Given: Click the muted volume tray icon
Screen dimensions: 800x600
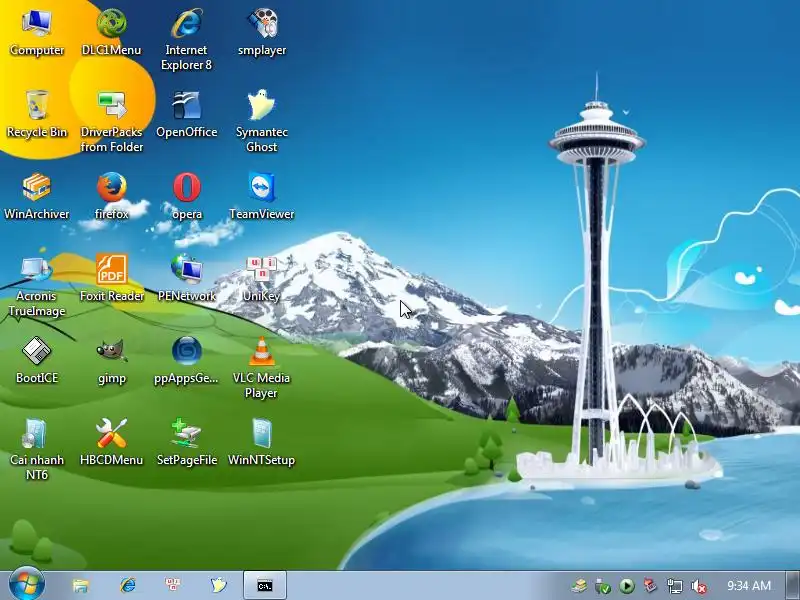Looking at the screenshot, I should click(699, 586).
